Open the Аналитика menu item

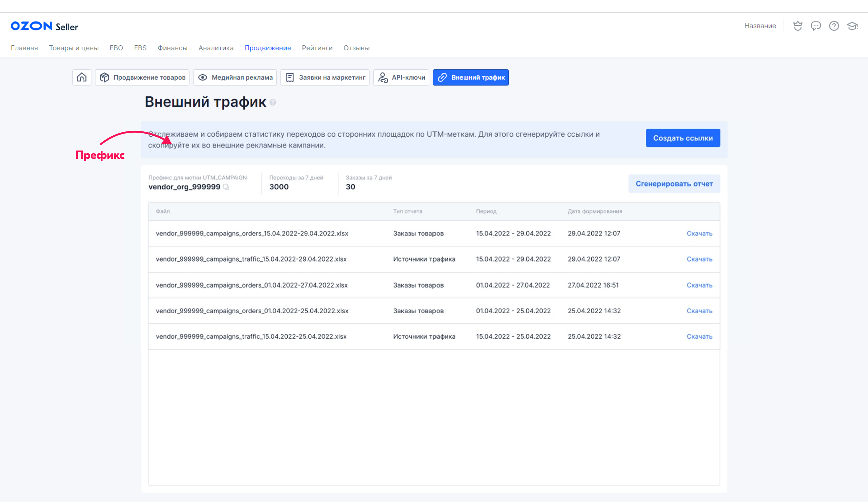tap(216, 48)
